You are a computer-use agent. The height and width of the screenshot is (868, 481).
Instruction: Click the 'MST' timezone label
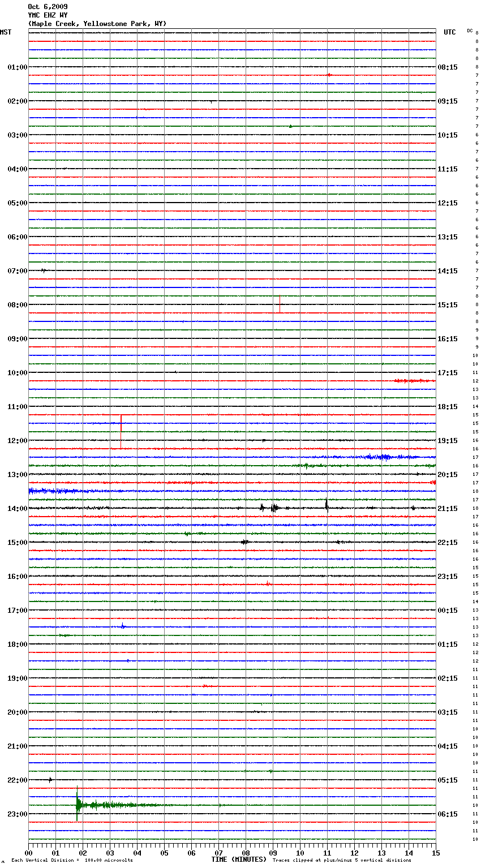click(x=6, y=32)
